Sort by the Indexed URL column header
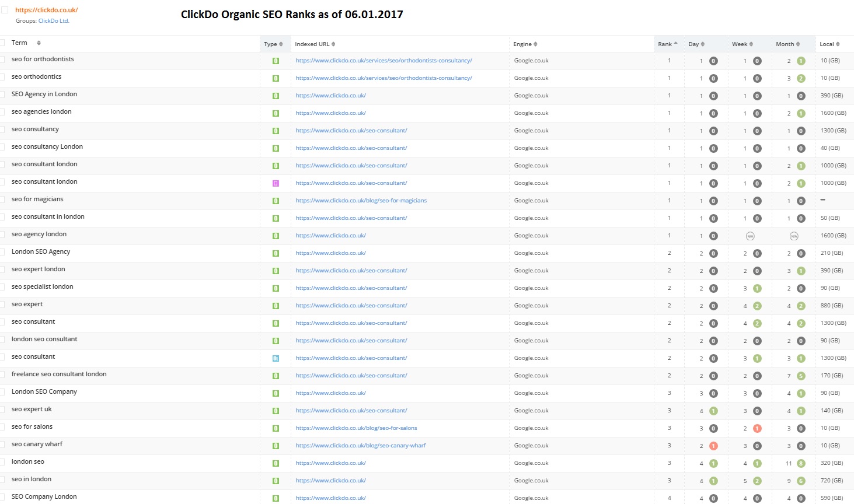 (x=315, y=44)
